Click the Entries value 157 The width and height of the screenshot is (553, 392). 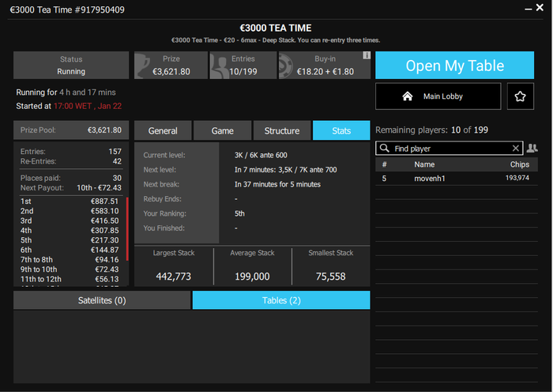tap(115, 152)
